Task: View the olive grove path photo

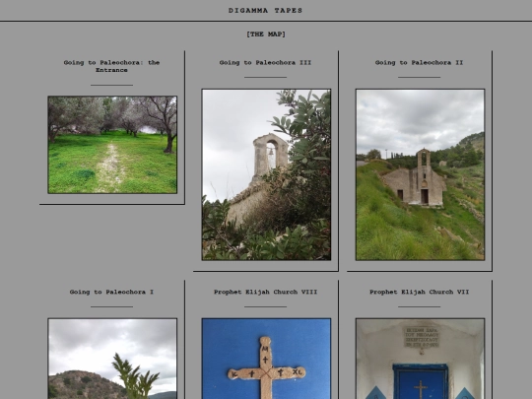Action: point(112,145)
